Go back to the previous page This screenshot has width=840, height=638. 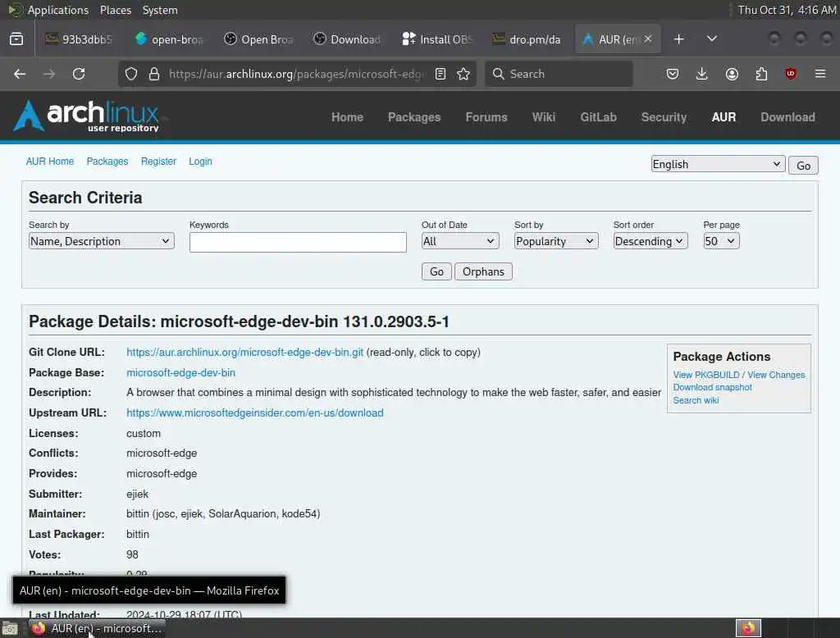pyautogui.click(x=20, y=74)
